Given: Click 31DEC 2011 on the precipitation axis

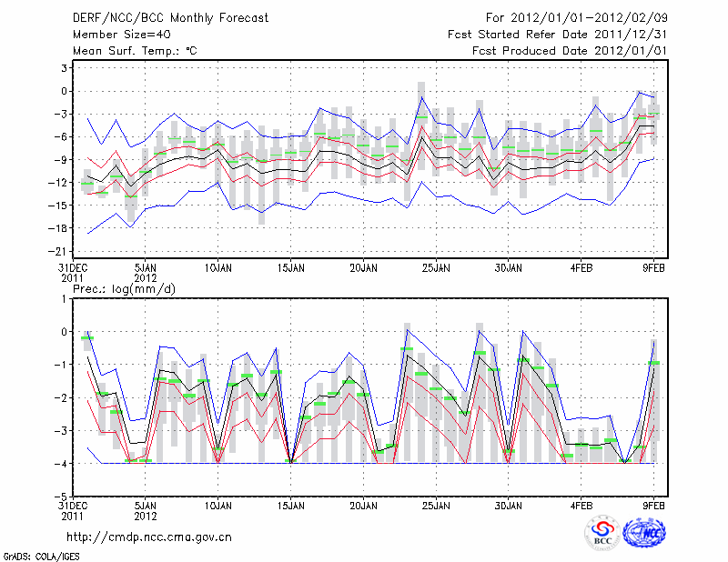Looking at the screenshot, I should pos(73,510).
